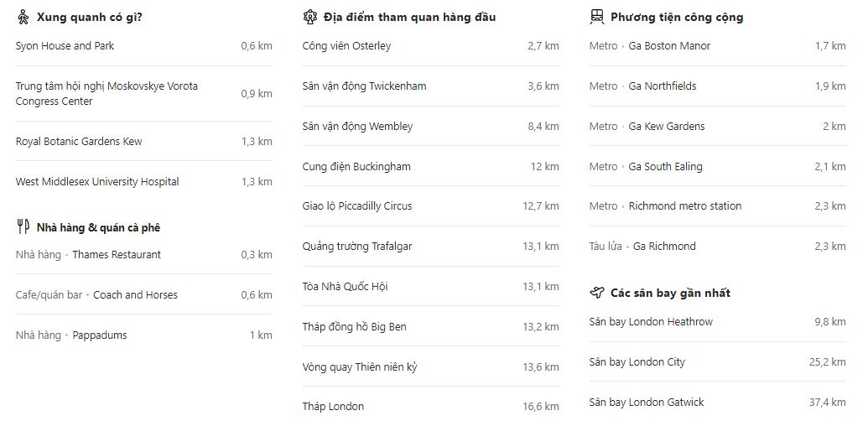Screen dimensions: 868x421
Task: Open Công viên Osterley attraction
Action: (x=431, y=46)
